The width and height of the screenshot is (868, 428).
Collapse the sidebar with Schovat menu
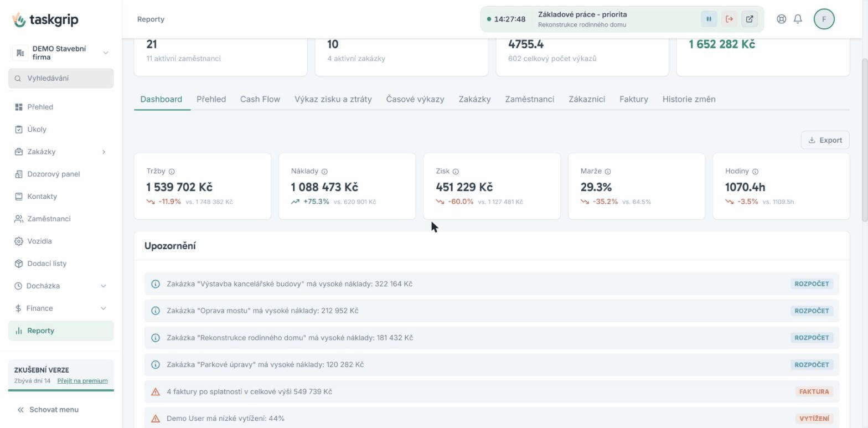point(48,410)
